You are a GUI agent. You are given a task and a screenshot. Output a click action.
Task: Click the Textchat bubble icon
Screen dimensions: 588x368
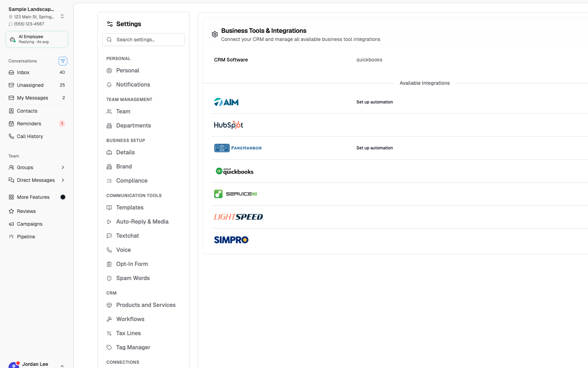coord(109,236)
